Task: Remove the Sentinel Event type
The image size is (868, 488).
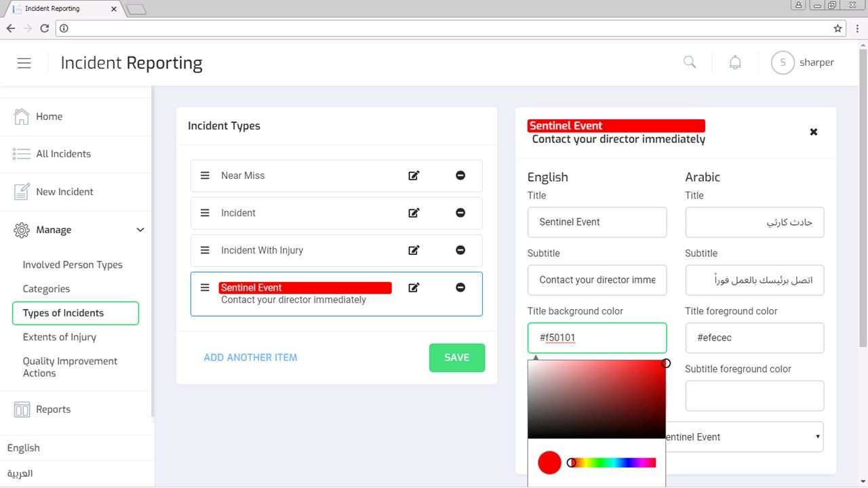Action: pyautogui.click(x=460, y=287)
